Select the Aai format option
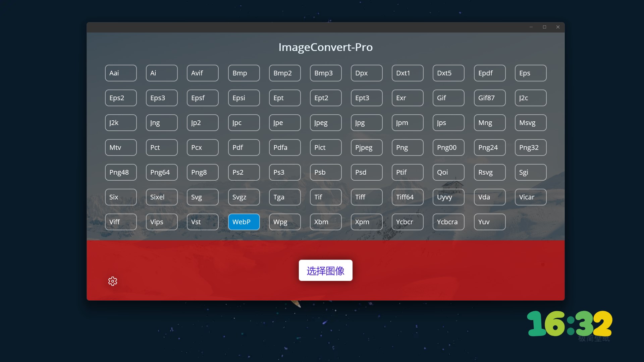This screenshot has width=644, height=362. pyautogui.click(x=121, y=73)
